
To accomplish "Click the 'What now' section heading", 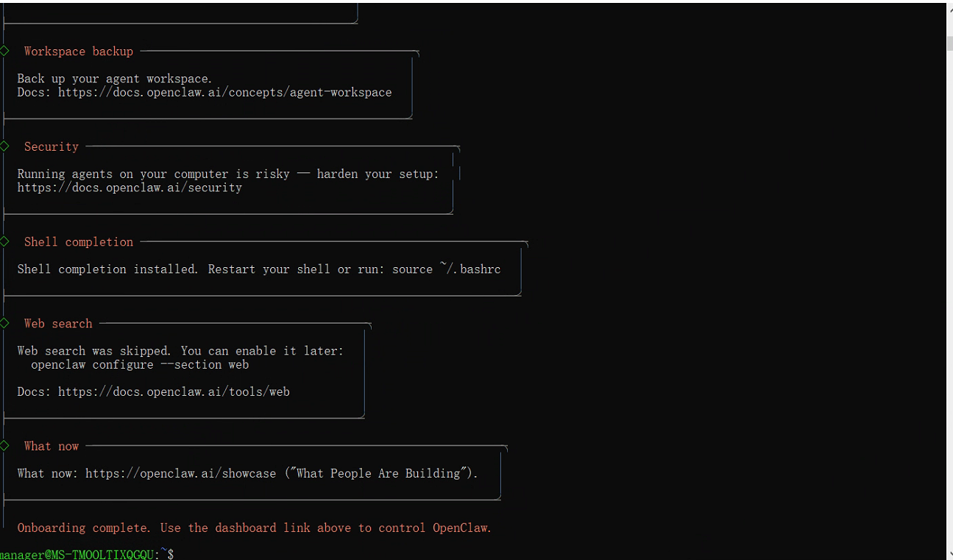I will coord(52,446).
